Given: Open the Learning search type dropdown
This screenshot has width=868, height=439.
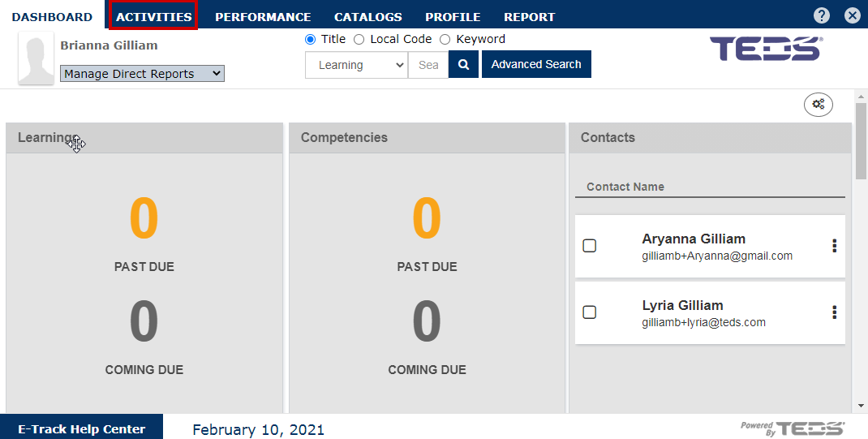Looking at the screenshot, I should click(356, 65).
